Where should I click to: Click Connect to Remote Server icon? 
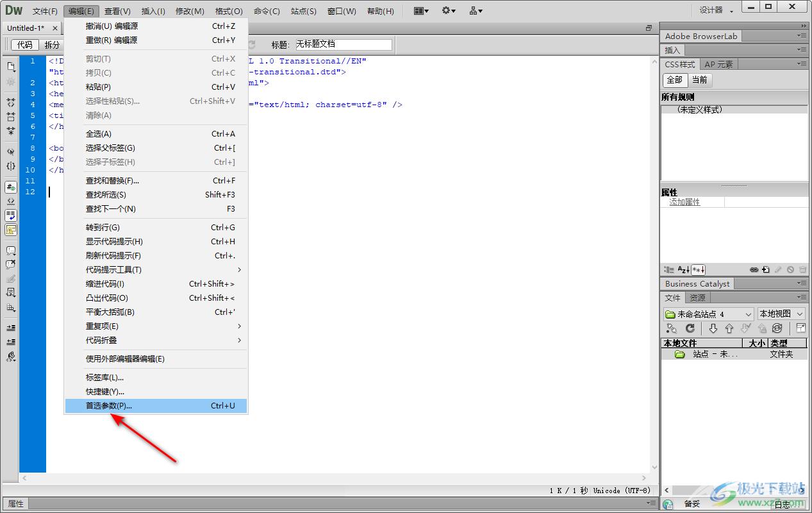671,328
